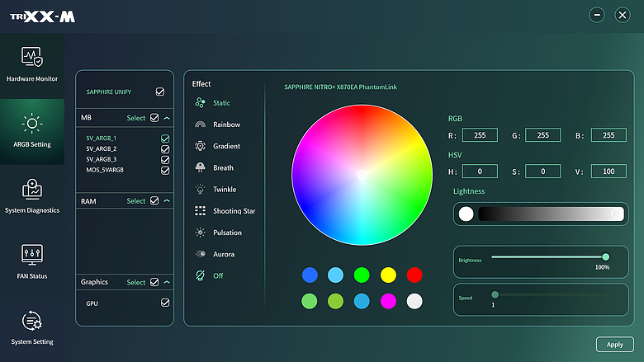The height and width of the screenshot is (362, 644).
Task: Uncheck the 5V_ARGB_2 checkbox
Action: (x=164, y=149)
